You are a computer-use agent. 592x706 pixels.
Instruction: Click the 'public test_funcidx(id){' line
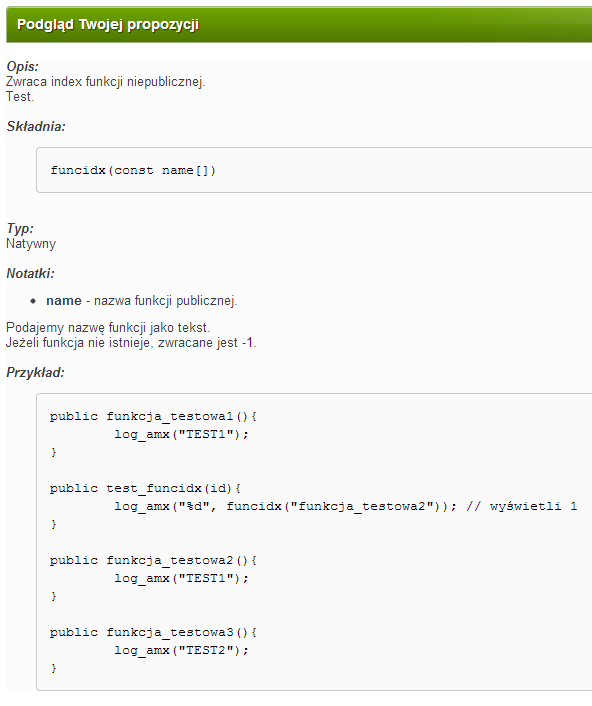[145, 489]
